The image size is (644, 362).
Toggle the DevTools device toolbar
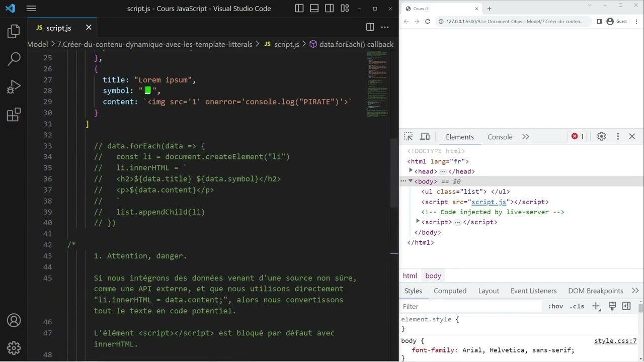(425, 137)
